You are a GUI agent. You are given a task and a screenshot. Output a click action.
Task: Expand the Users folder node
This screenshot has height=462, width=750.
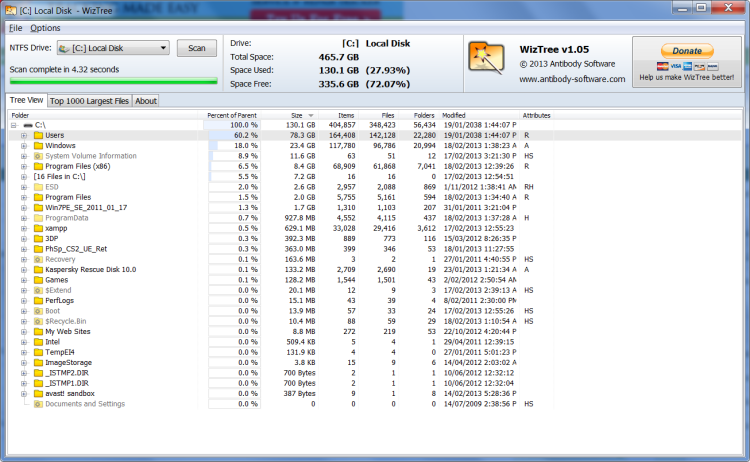[23, 135]
